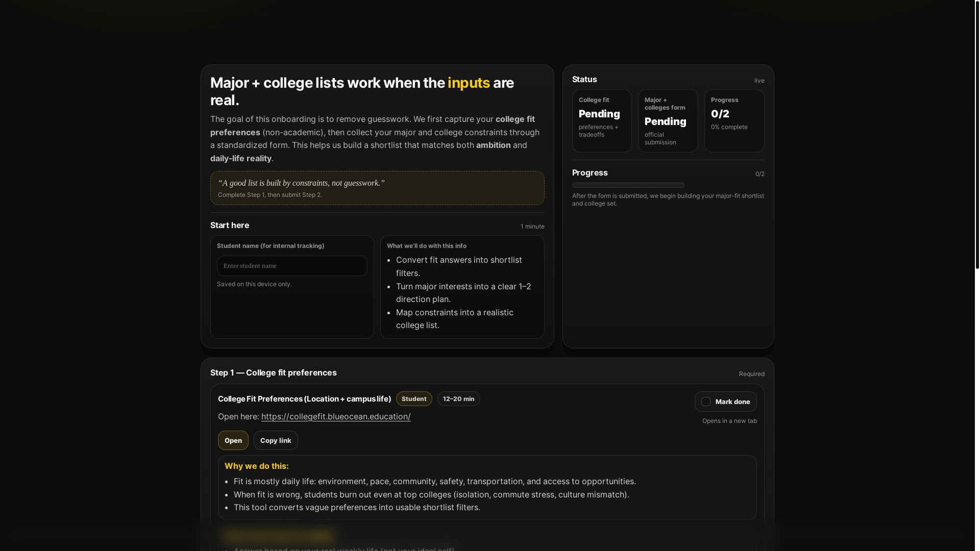Click 'Turn major interests into a clear 1–2 direction plan' bullet
Viewport: 980px width, 551px height.
(x=463, y=293)
